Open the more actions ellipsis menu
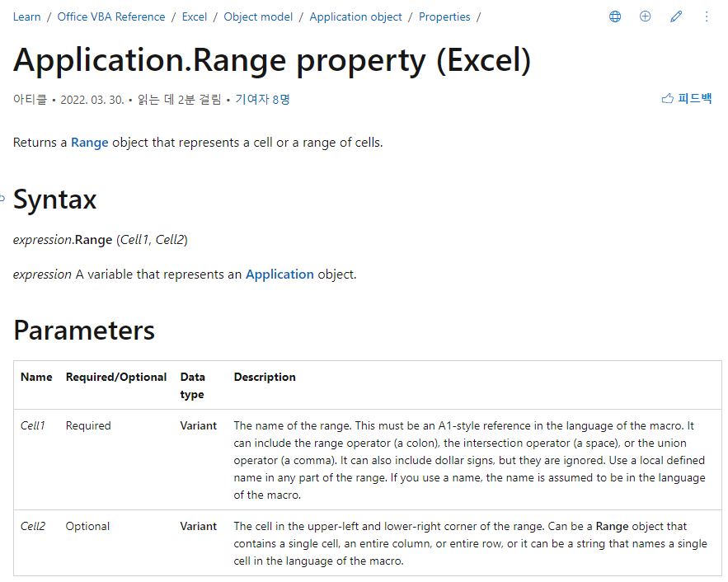This screenshot has width=728, height=582. (x=707, y=16)
